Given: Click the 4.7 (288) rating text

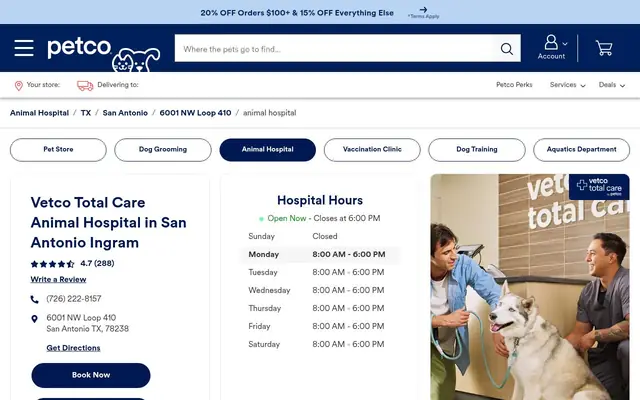Looking at the screenshot, I should click(98, 264).
